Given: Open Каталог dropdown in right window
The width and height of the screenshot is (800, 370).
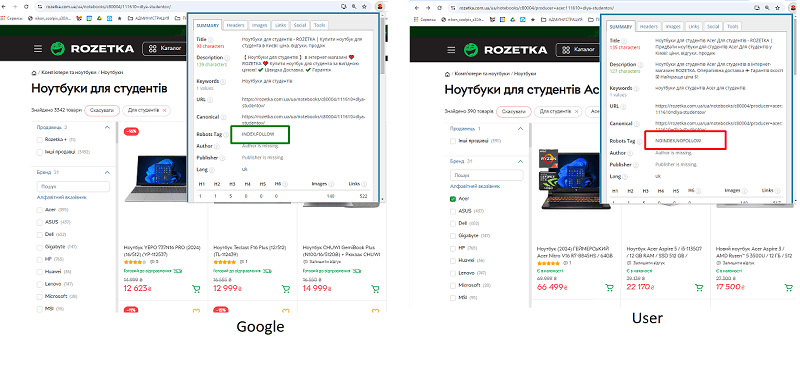Looking at the screenshot, I should 578,50.
